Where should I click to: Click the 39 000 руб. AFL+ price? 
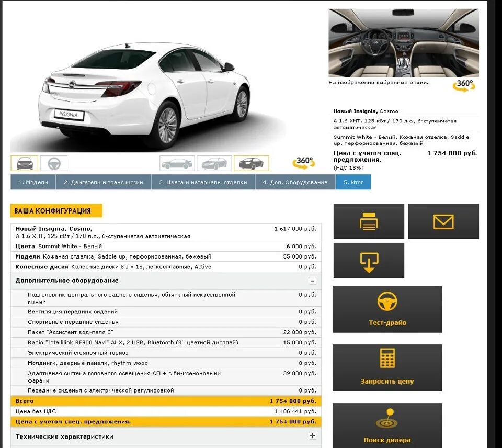300,373
